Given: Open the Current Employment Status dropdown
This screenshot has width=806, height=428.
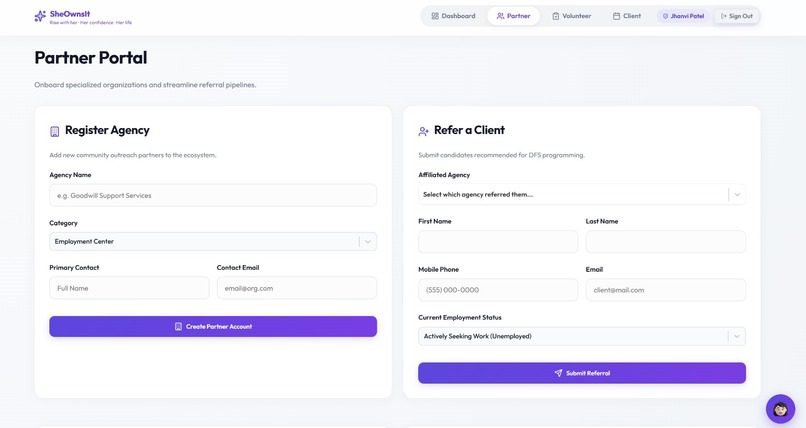Looking at the screenshot, I should 582,336.
